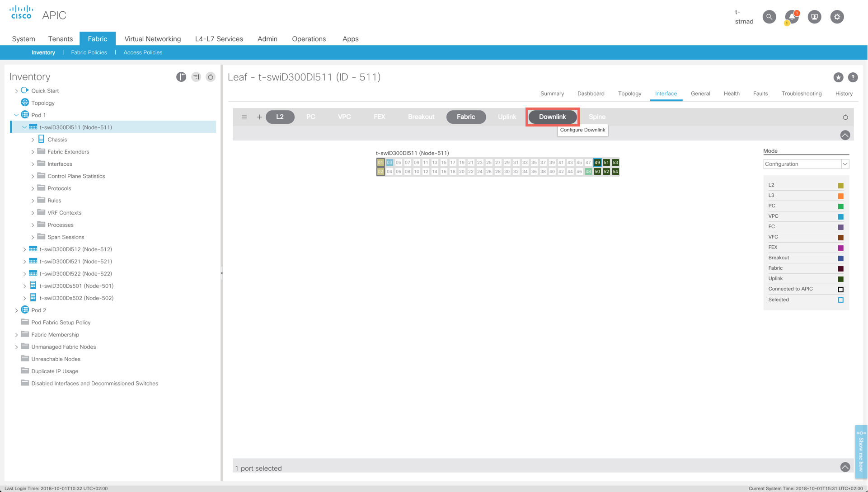The image size is (868, 492).
Task: Open the Show me how side tab
Action: pyautogui.click(x=861, y=452)
